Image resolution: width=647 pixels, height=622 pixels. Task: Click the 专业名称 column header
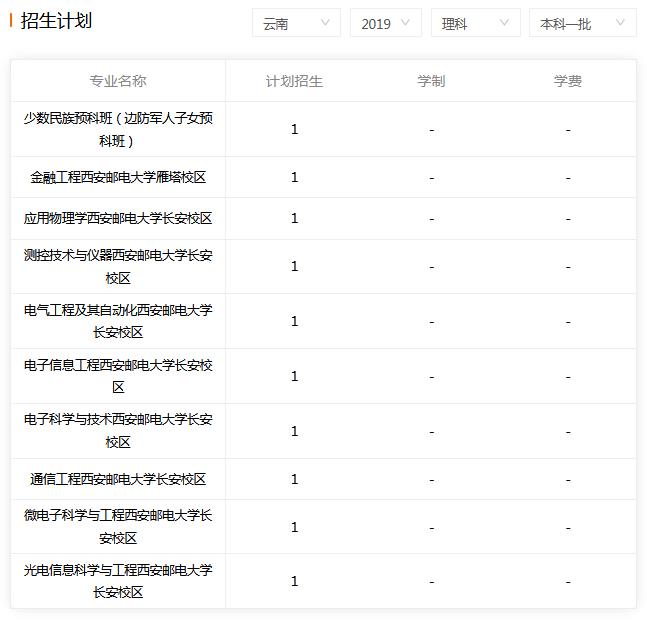pos(118,81)
